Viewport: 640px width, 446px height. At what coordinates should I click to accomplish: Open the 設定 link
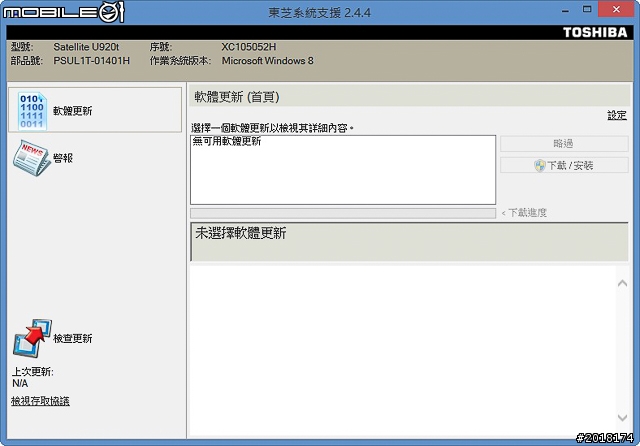[616, 115]
